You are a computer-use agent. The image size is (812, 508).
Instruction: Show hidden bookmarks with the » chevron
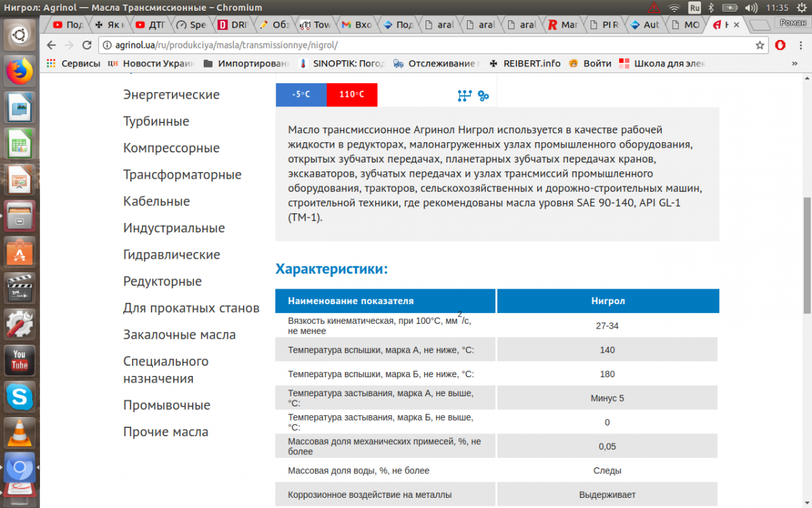click(x=794, y=63)
